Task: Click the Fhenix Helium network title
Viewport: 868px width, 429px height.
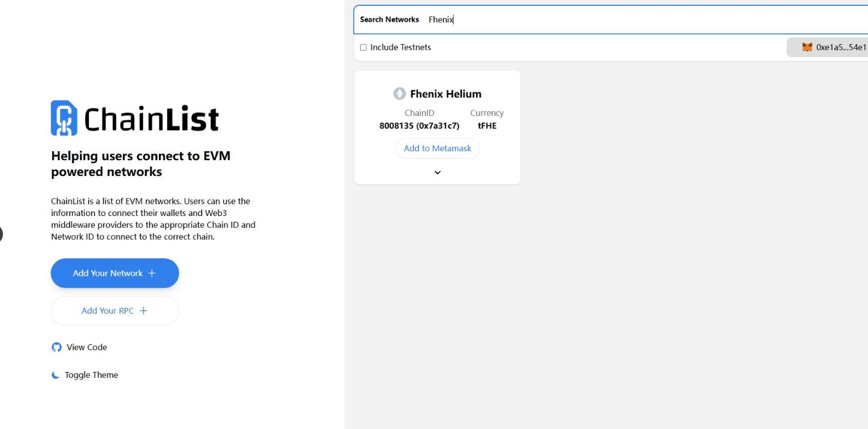Action: 445,94
